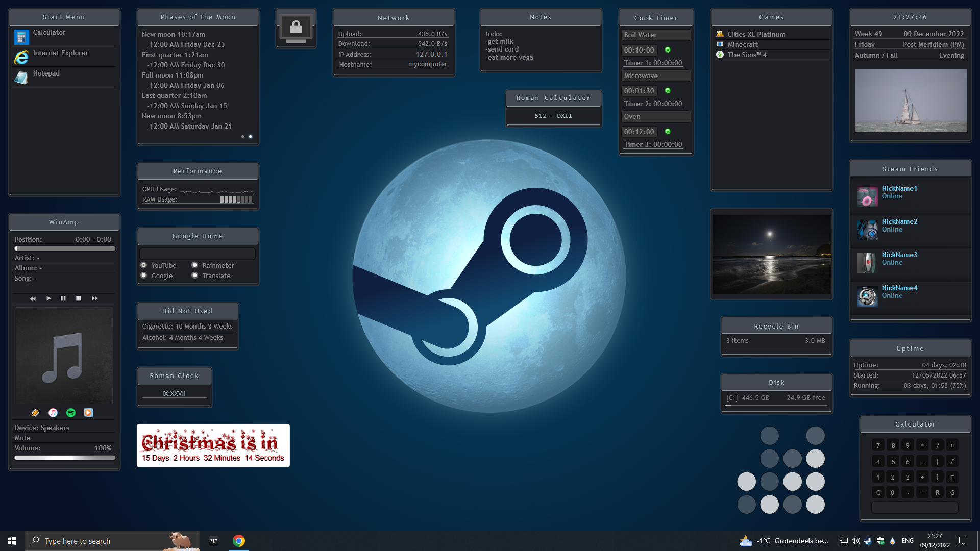Open the volume system tray icon
The height and width of the screenshot is (551, 980).
pyautogui.click(x=855, y=541)
